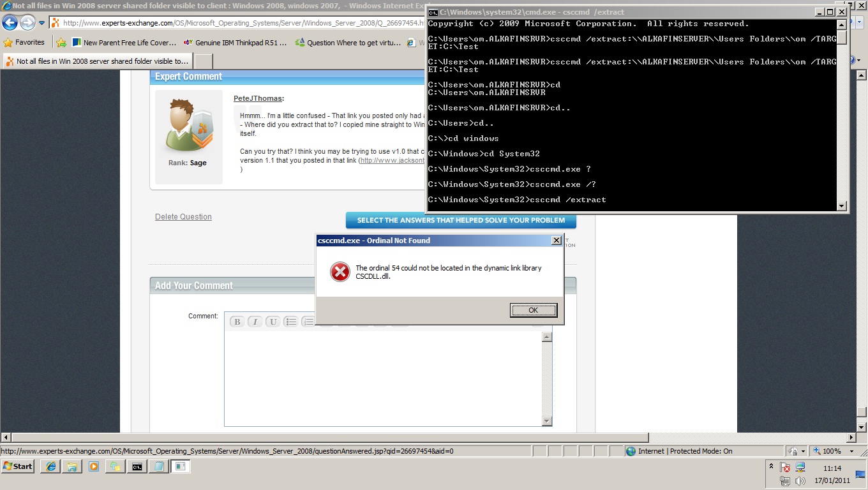Click the cmd window title bar icon
Image resolution: width=868 pixels, height=490 pixels.
click(433, 12)
